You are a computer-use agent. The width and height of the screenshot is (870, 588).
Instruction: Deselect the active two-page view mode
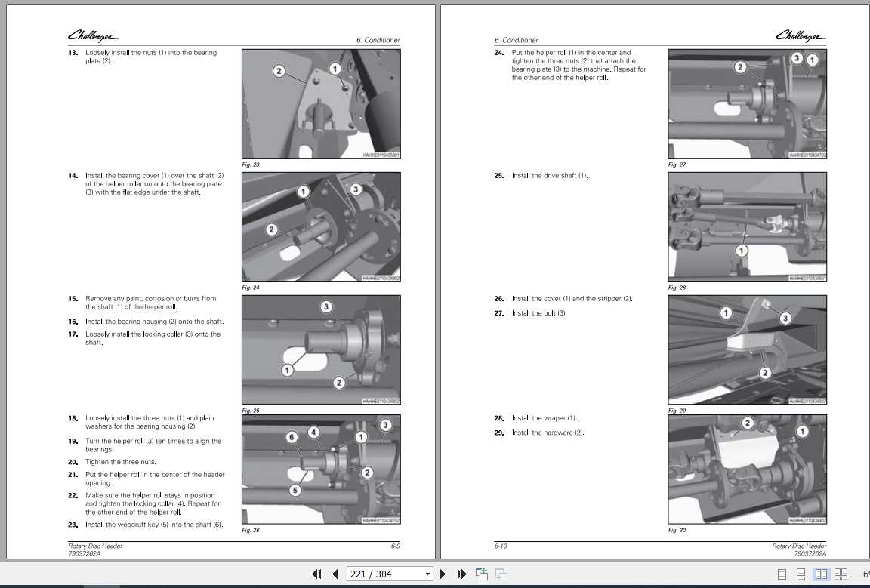(x=821, y=574)
